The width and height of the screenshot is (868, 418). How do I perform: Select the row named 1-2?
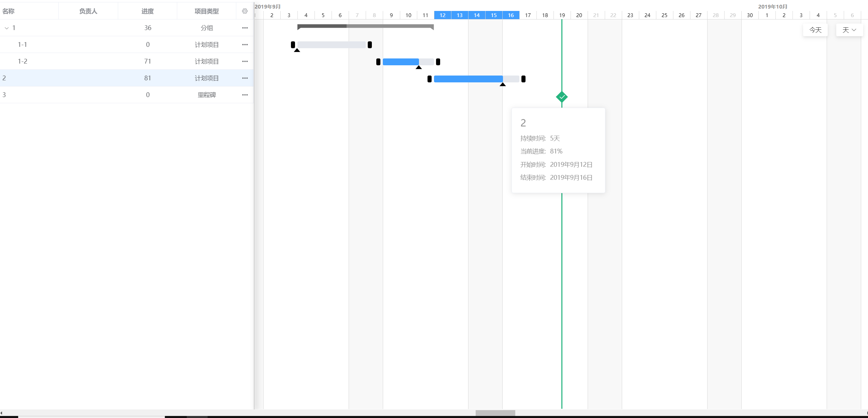[x=23, y=62]
